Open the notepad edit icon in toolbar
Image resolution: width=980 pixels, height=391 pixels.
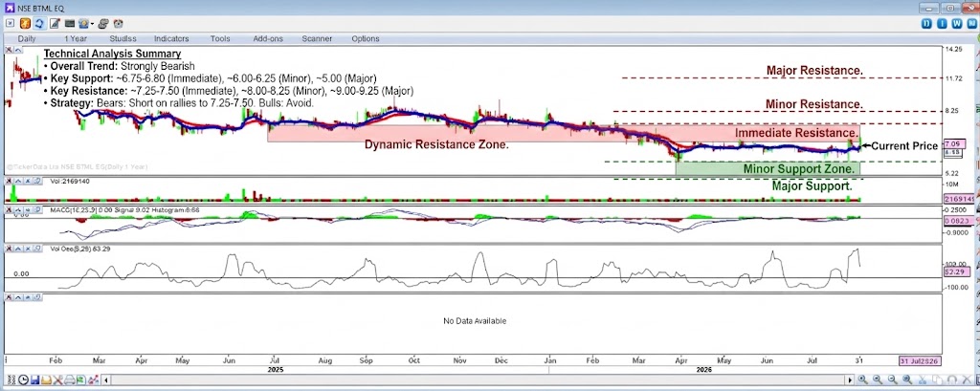pyautogui.click(x=55, y=24)
